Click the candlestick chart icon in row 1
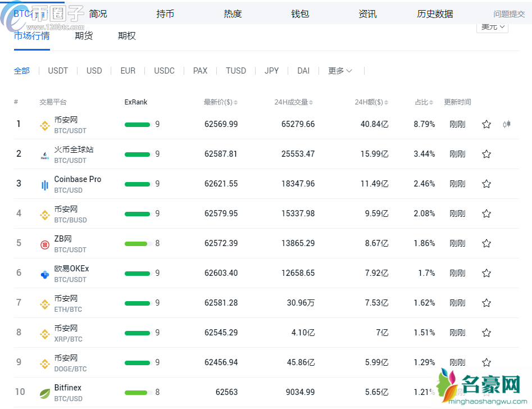Screen dimensions: 532x409 coord(506,124)
